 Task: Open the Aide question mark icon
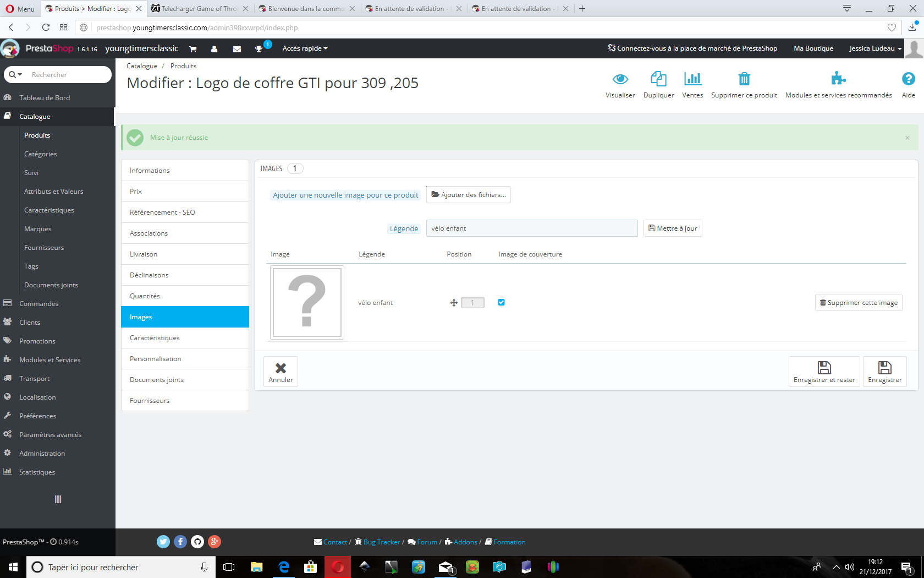pos(908,79)
